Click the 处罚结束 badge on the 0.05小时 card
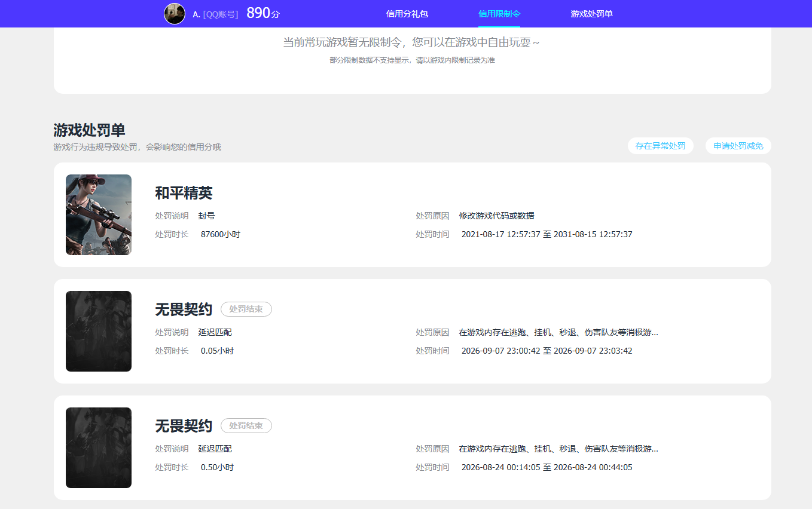Screen dimensions: 812x509 pos(246,309)
